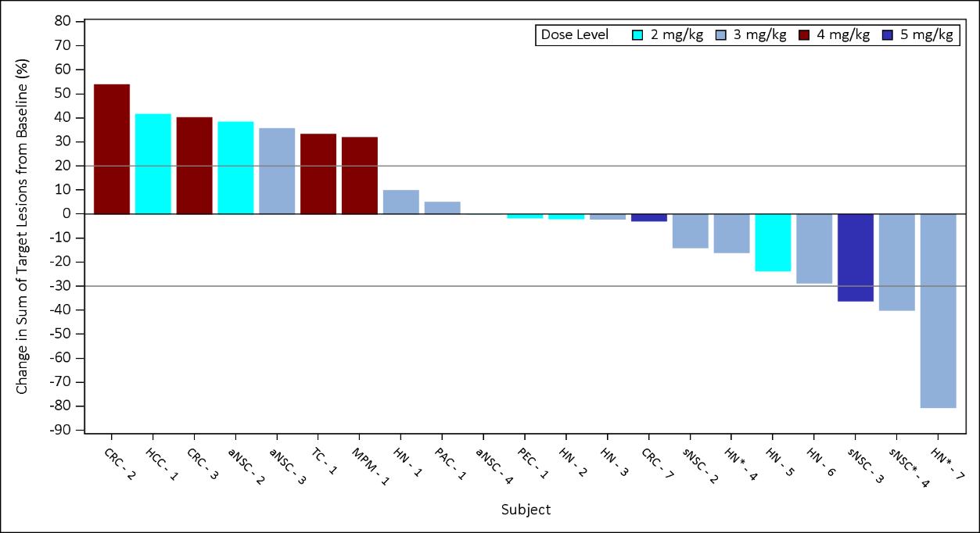The width and height of the screenshot is (980, 533).
Task: Select the MPM-1 bar
Action: (x=361, y=173)
